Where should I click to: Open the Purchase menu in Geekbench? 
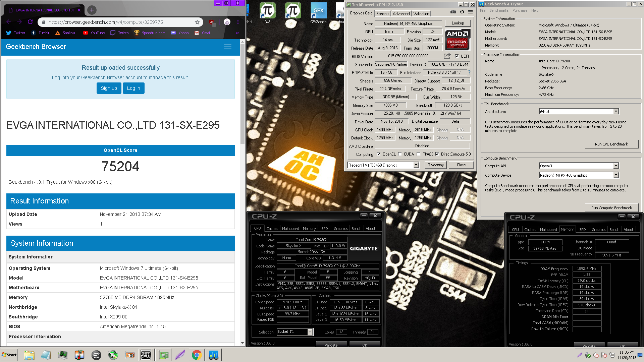click(x=520, y=10)
